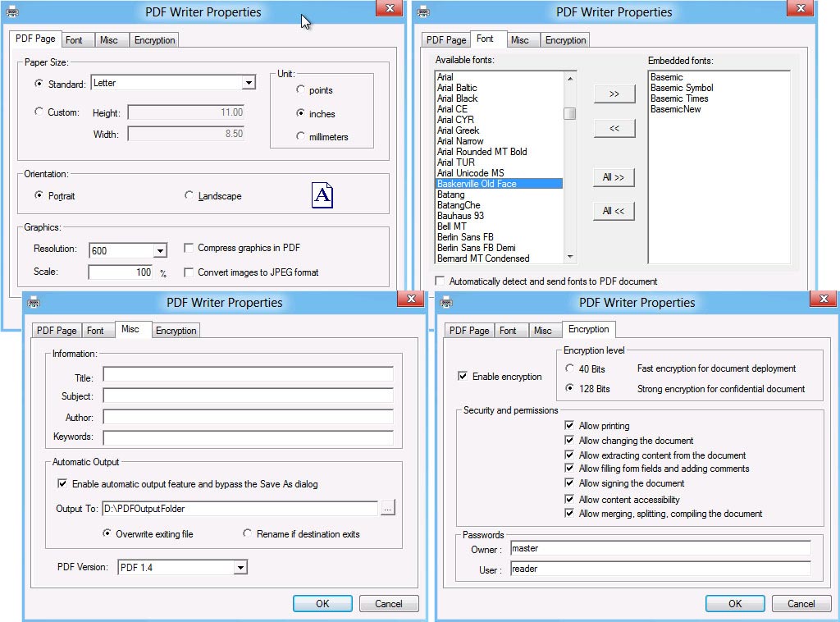Switch to Font tab in PDF Page window
The width and height of the screenshot is (840, 622).
(74, 40)
